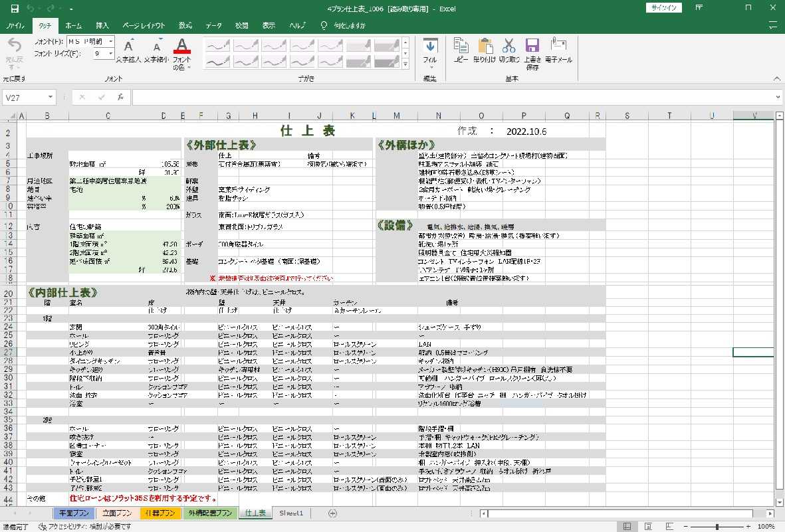Select the first pen style in top gallery row
Image resolution: width=785 pixels, height=532 pixels.
click(x=218, y=46)
